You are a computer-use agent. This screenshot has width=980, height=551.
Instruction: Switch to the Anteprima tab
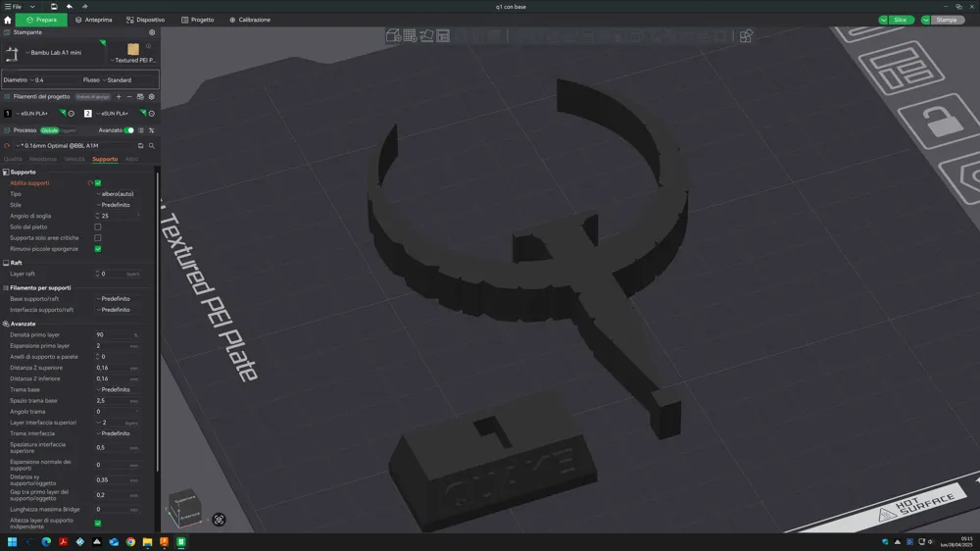tap(94, 20)
